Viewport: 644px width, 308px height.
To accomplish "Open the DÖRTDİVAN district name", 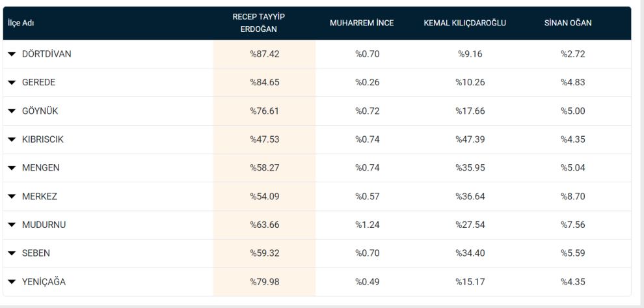I will (x=46, y=54).
